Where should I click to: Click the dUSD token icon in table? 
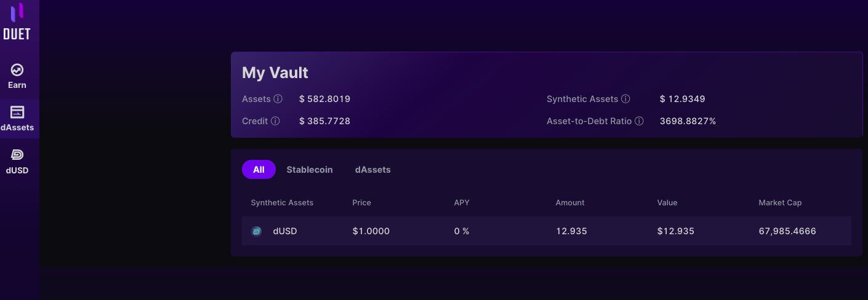click(x=257, y=231)
